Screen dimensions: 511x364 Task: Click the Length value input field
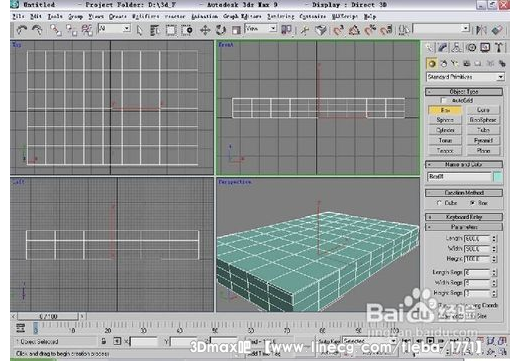point(477,239)
